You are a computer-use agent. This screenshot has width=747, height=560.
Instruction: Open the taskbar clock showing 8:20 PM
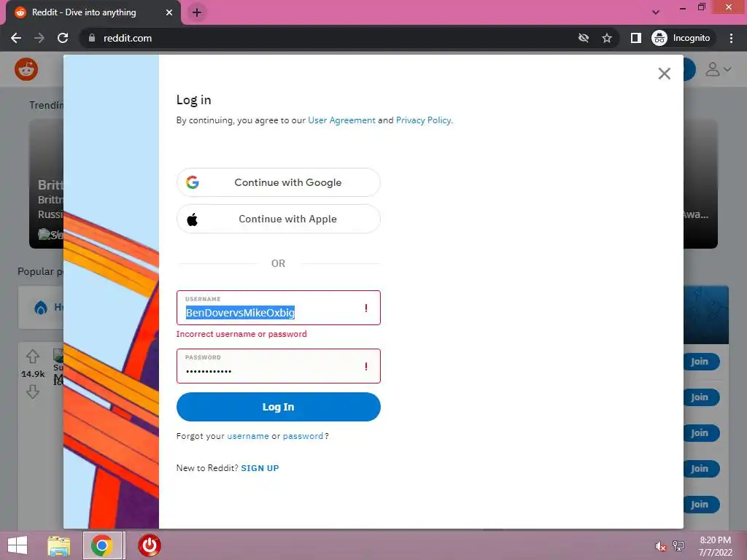(716, 546)
